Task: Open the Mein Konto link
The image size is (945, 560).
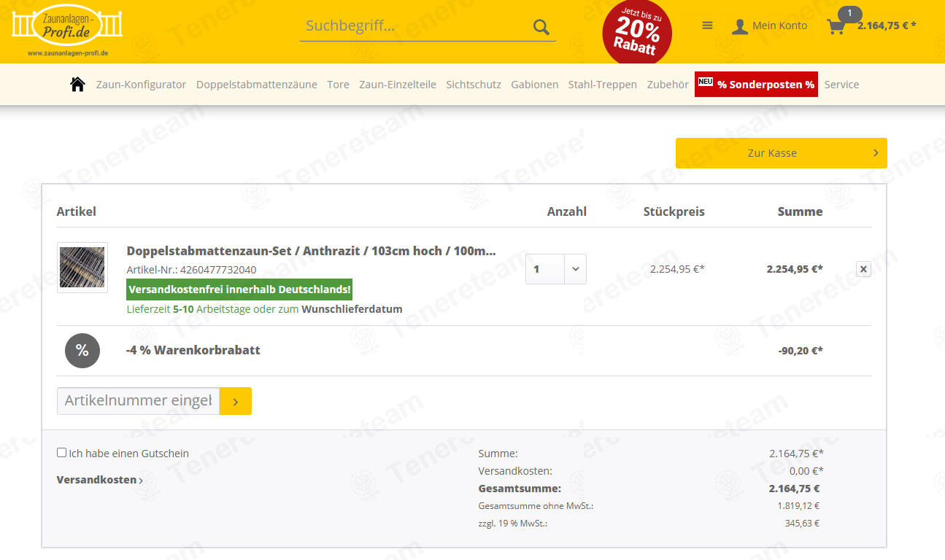Action: tap(779, 26)
